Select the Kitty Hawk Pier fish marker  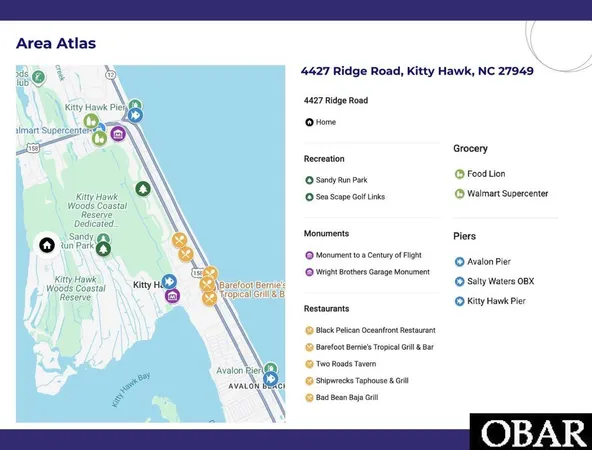(x=135, y=115)
